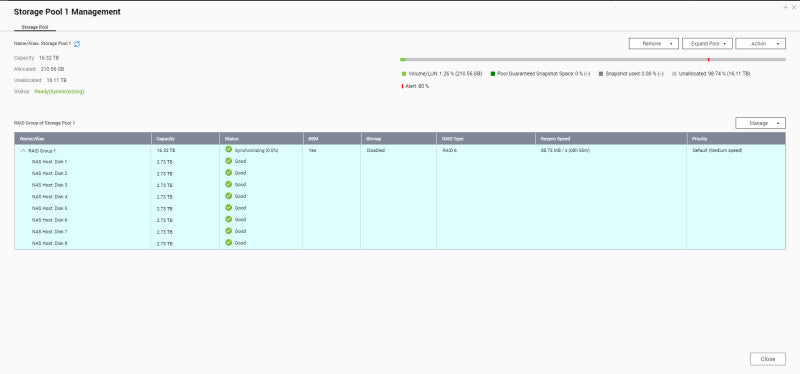This screenshot has width=800, height=374.
Task: Click the gray Snapshot used legend swatch
Action: coord(601,74)
